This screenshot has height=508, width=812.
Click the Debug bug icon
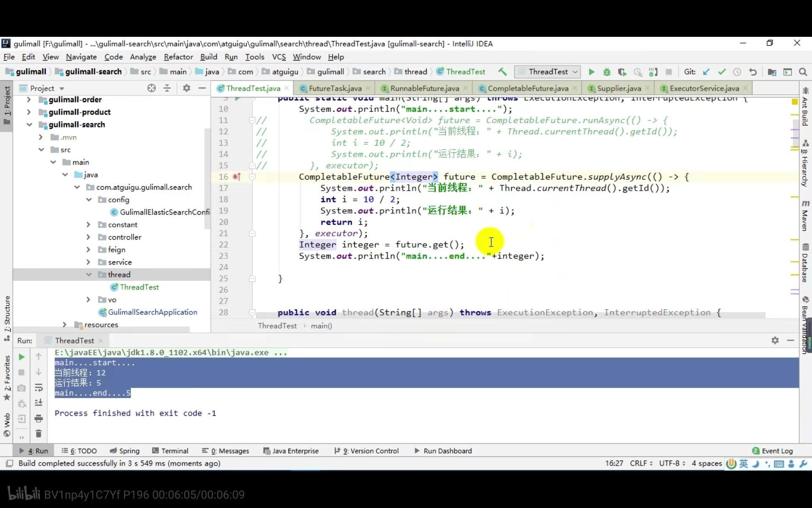click(x=606, y=72)
